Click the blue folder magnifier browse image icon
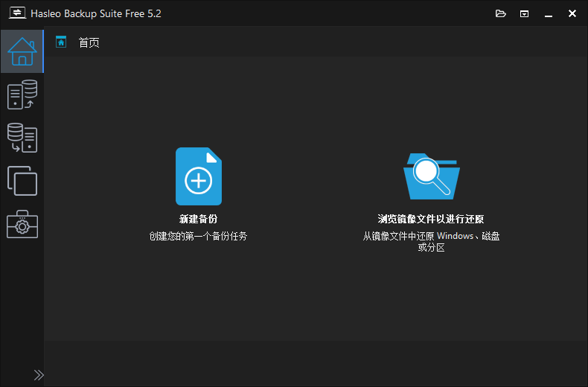 431,176
